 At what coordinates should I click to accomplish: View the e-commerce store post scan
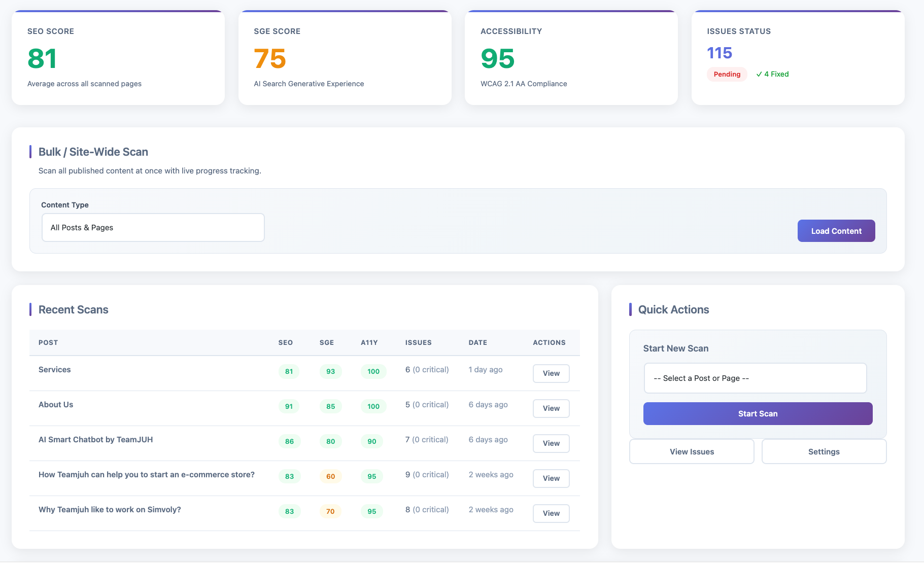(551, 478)
